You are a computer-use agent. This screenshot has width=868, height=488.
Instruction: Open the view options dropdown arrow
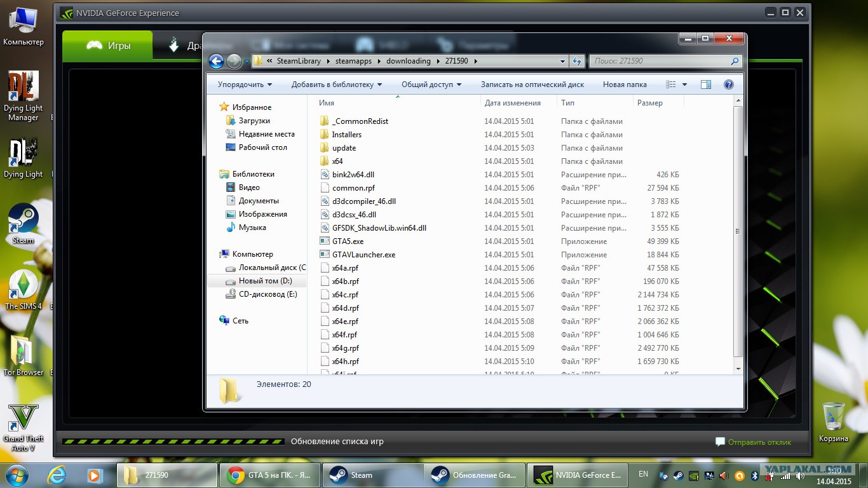click(x=684, y=85)
